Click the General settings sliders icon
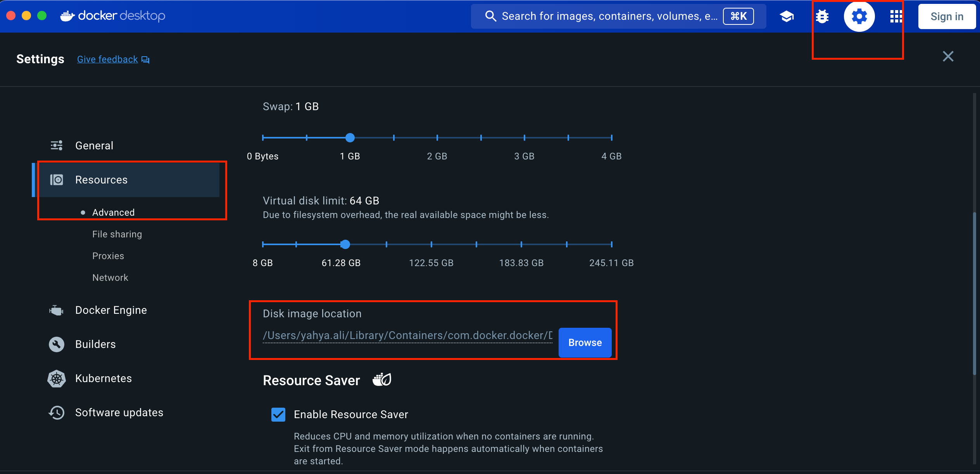 tap(57, 146)
